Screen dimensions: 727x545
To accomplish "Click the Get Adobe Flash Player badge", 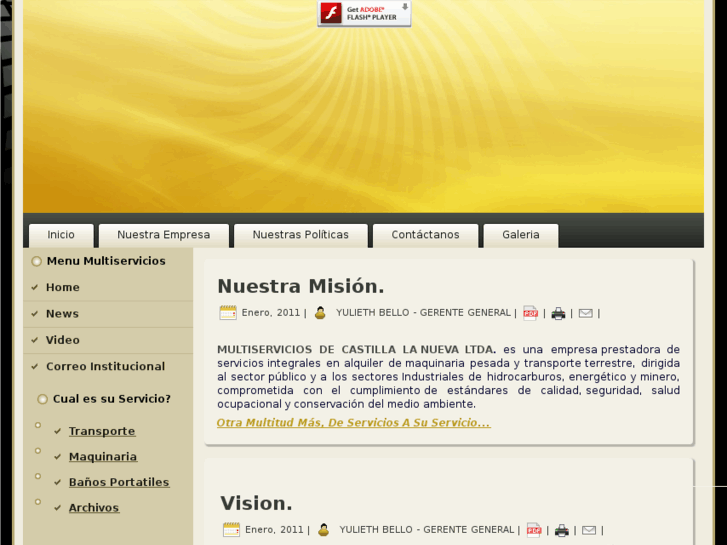I will coord(364,13).
